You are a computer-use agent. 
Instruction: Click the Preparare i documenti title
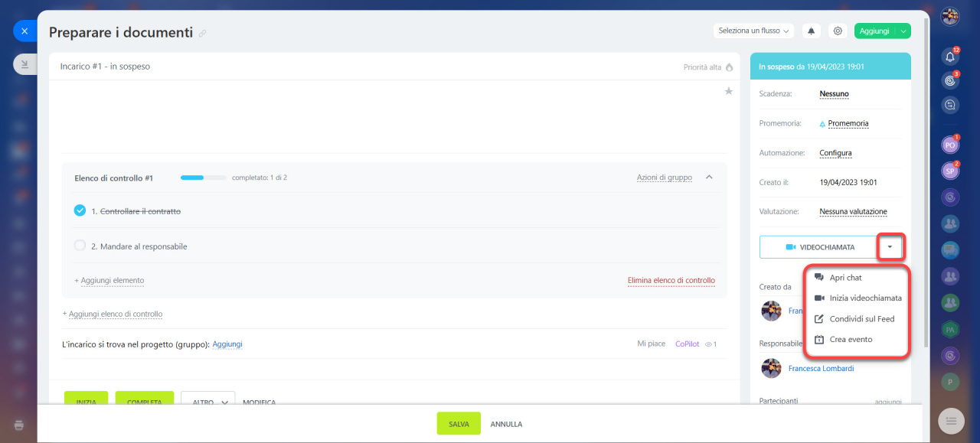click(x=121, y=33)
